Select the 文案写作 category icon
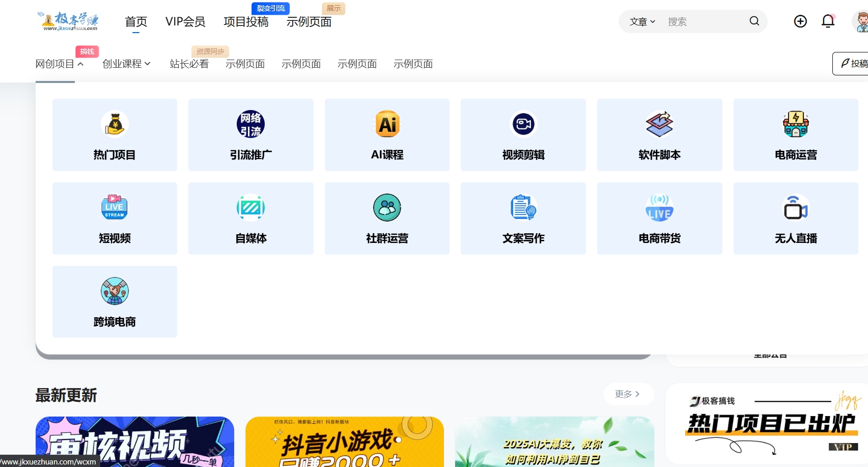Screen dimensions: 868x467 [x=523, y=218]
